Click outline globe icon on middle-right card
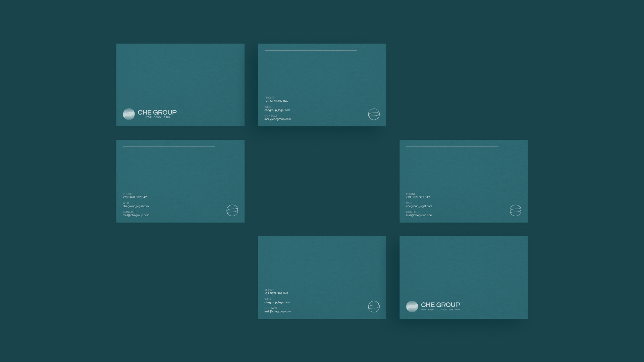 point(515,210)
